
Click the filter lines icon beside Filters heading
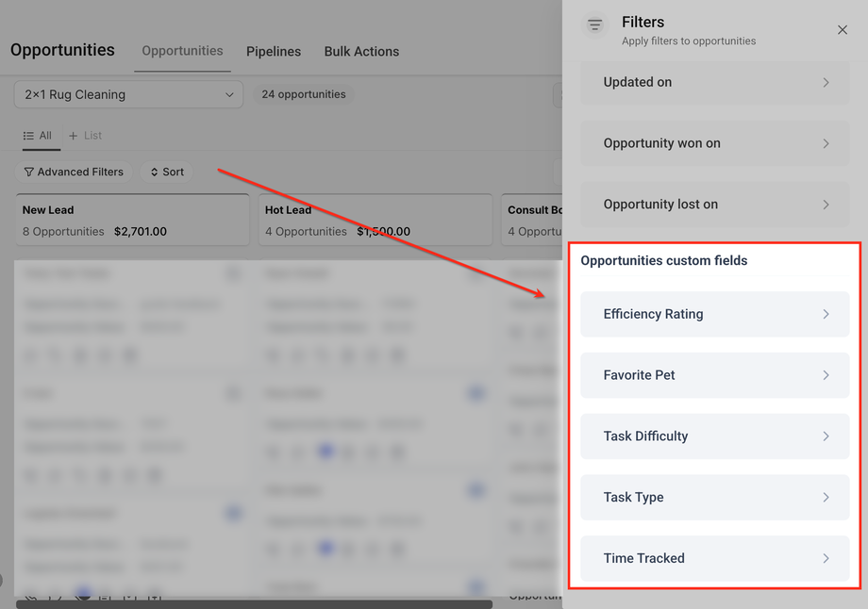594,25
